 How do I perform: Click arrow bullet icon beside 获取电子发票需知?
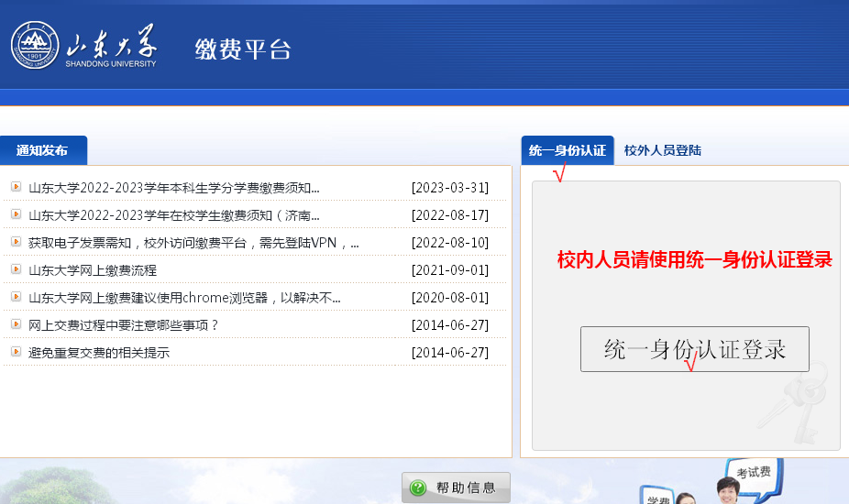(17, 242)
